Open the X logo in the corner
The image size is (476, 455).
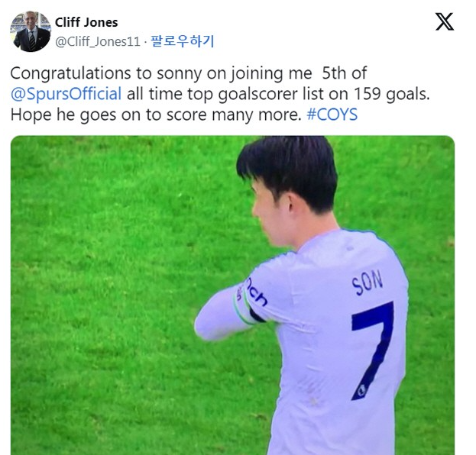445,21
